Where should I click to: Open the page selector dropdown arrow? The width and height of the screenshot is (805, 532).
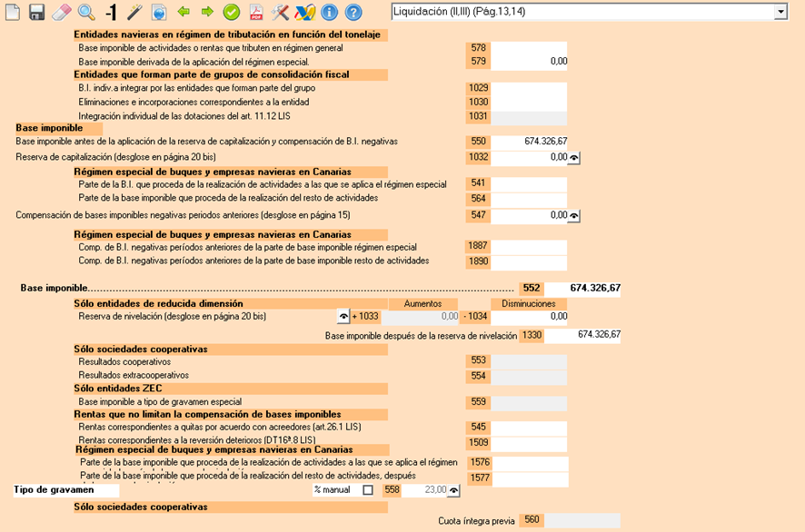click(780, 12)
